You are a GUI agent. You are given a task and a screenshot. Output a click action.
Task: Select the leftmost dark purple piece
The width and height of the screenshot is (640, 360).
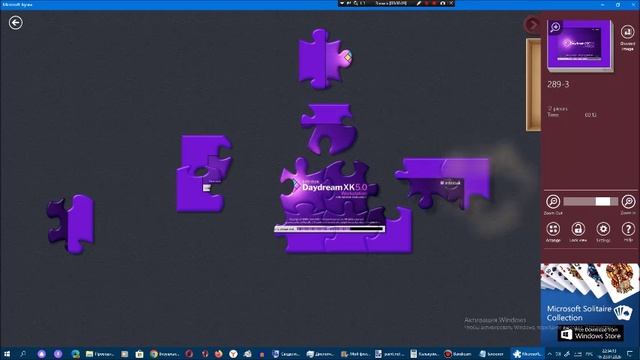71,224
